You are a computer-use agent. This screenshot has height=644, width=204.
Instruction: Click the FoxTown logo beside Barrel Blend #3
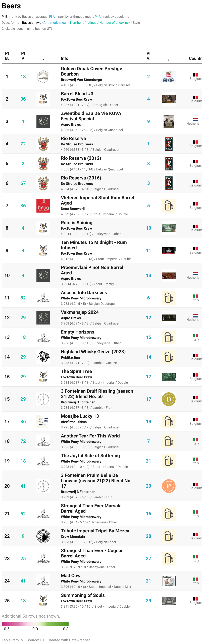(x=43, y=99)
